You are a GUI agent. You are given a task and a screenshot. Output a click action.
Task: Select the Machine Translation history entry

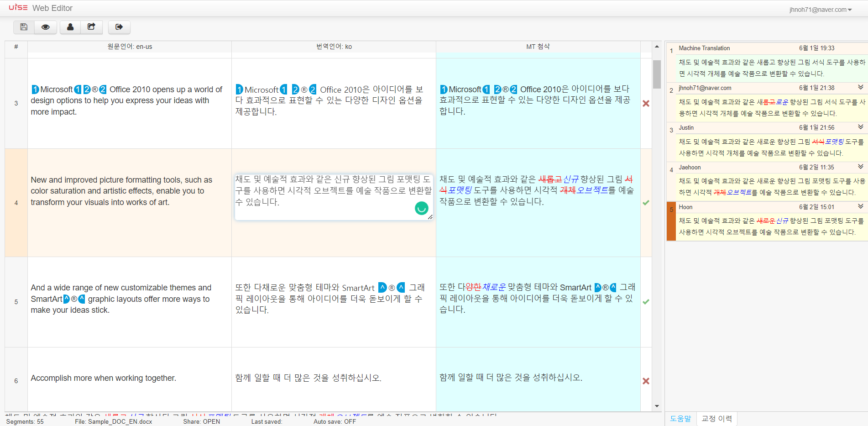point(767,60)
